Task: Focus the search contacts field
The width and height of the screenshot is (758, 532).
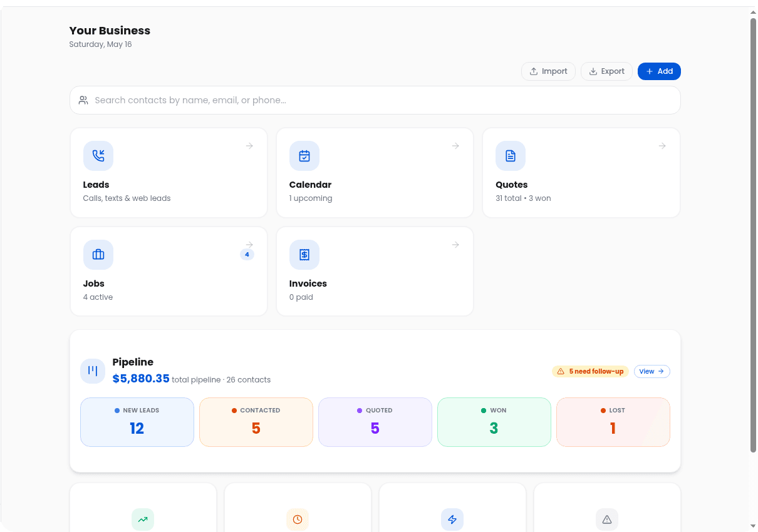Action: click(x=375, y=100)
